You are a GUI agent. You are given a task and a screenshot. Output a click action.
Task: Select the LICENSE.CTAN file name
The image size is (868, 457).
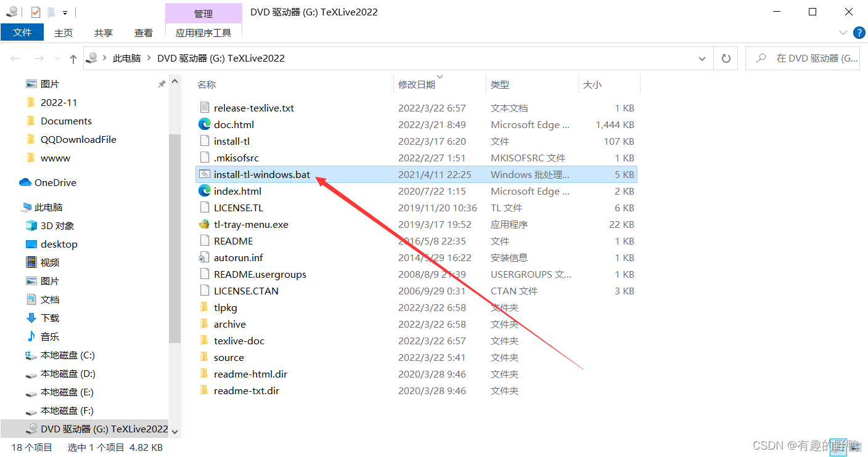tap(246, 291)
